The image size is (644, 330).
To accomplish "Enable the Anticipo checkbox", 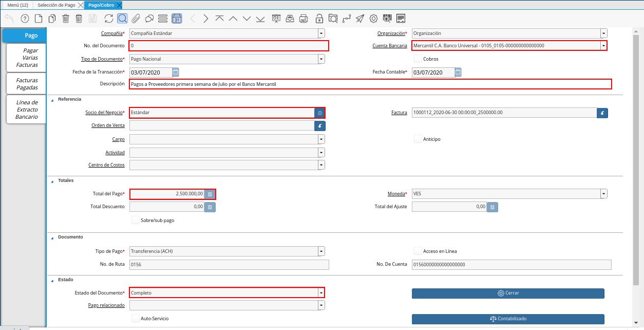I will click(418, 139).
